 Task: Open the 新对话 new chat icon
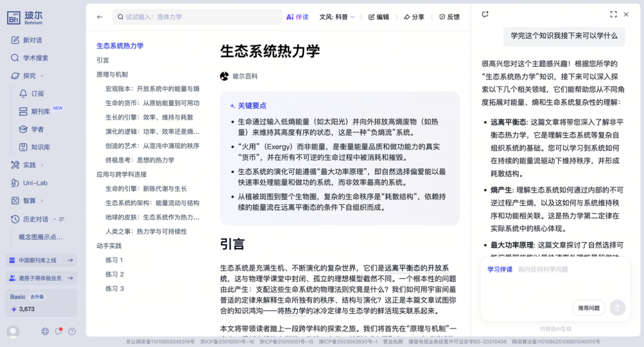(15, 40)
